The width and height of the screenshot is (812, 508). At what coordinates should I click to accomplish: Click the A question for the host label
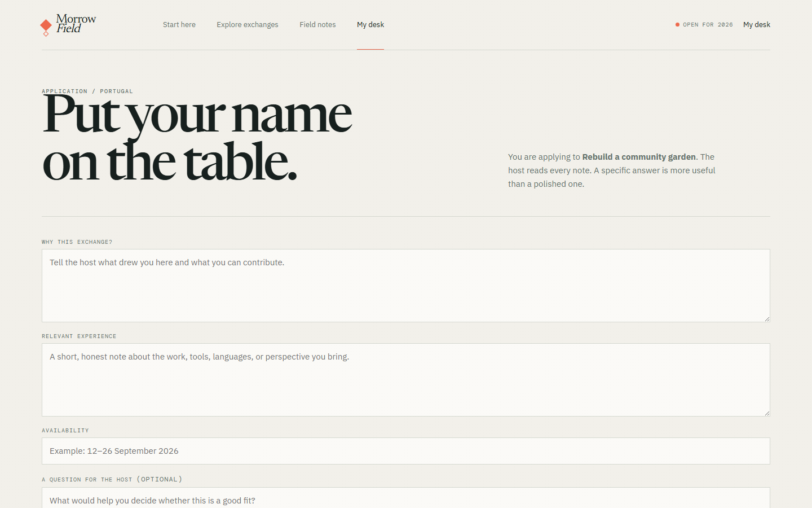[112, 480]
